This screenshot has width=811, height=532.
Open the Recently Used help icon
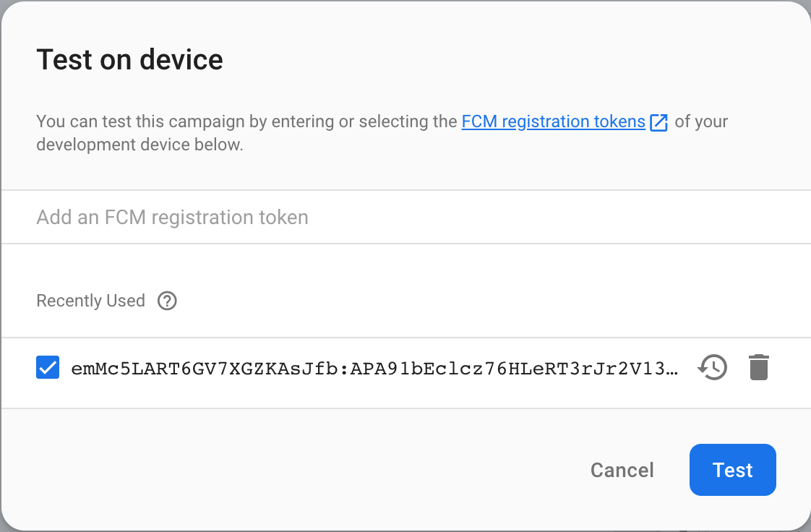[167, 301]
